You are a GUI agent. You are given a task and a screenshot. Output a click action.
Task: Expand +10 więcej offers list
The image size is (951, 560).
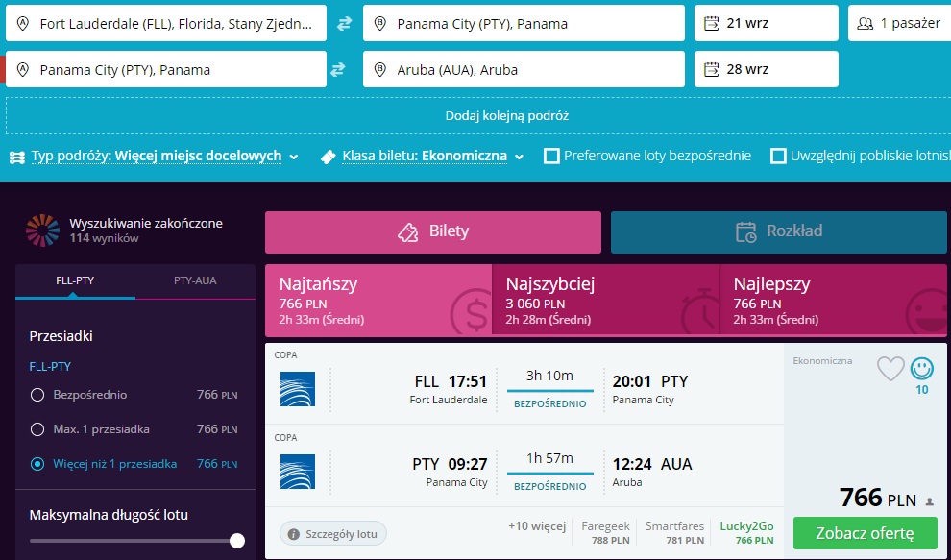(536, 526)
